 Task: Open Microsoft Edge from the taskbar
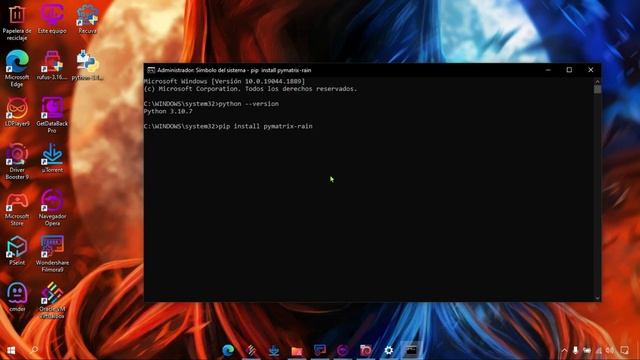point(228,350)
